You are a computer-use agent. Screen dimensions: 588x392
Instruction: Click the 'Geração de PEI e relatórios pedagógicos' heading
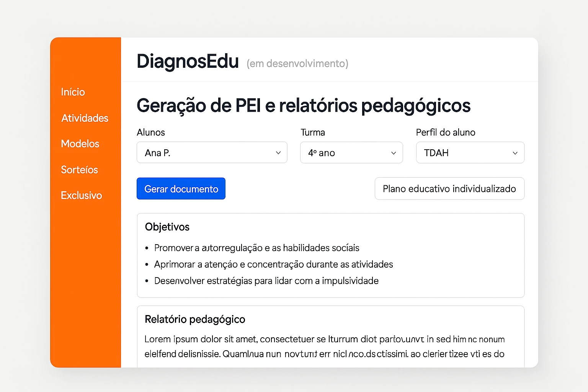click(x=303, y=106)
